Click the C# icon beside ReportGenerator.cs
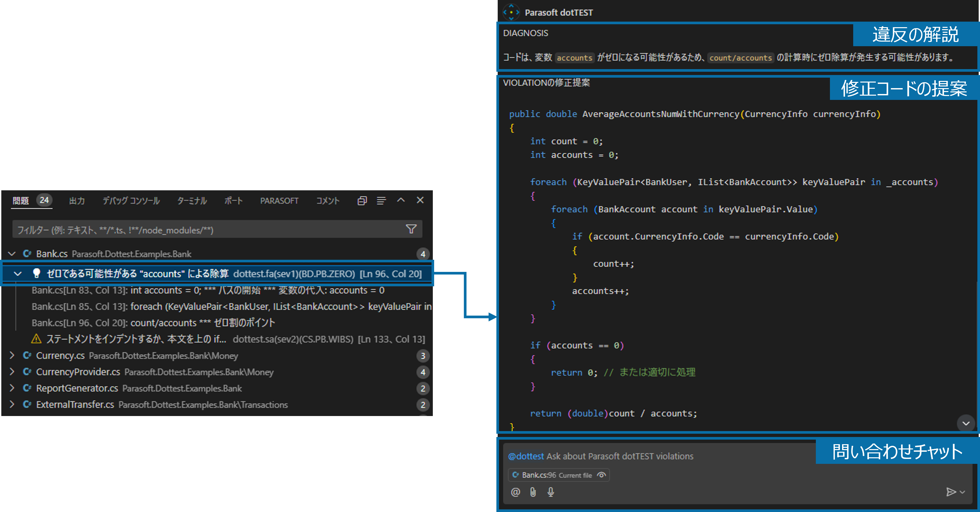Viewport: 980px width, 512px height. coord(27,388)
